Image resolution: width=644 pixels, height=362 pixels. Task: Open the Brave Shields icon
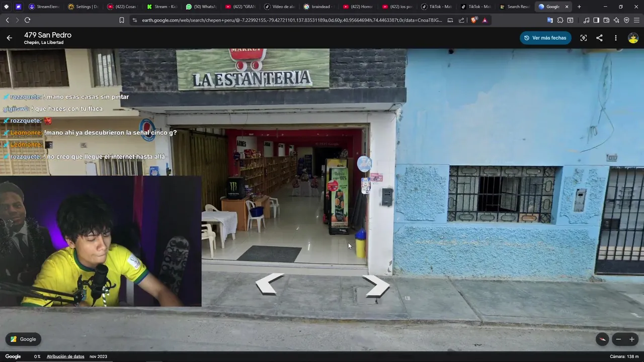coord(474,20)
